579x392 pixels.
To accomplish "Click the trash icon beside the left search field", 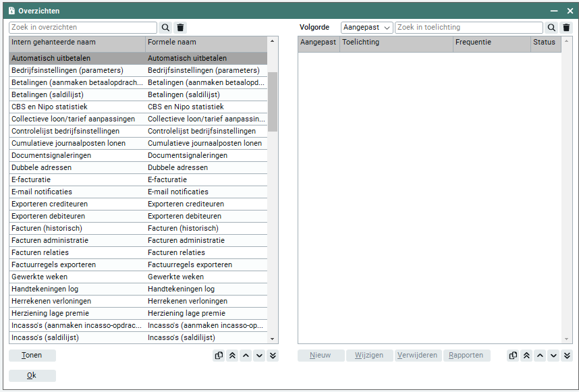I will [x=180, y=28].
